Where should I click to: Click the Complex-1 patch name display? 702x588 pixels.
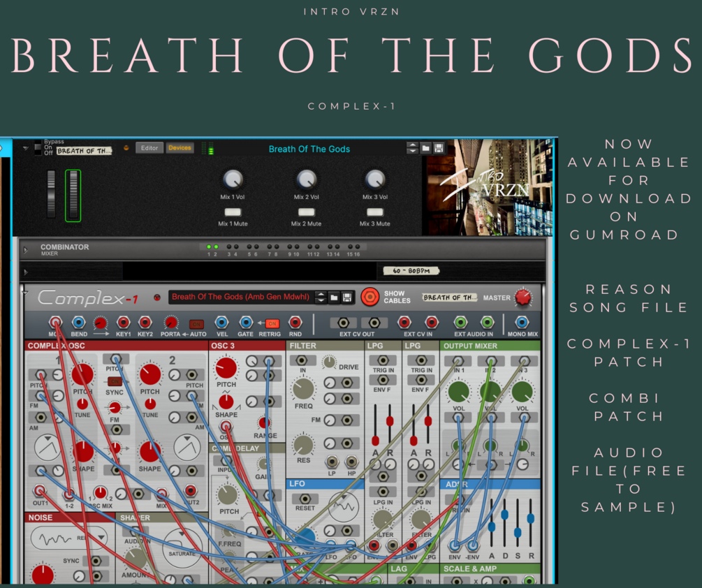[240, 297]
